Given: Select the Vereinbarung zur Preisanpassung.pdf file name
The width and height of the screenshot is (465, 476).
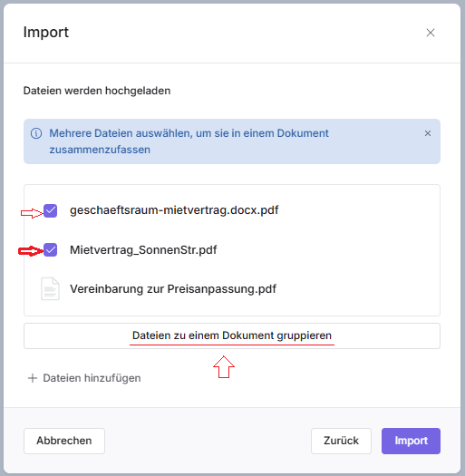Looking at the screenshot, I should 173,288.
